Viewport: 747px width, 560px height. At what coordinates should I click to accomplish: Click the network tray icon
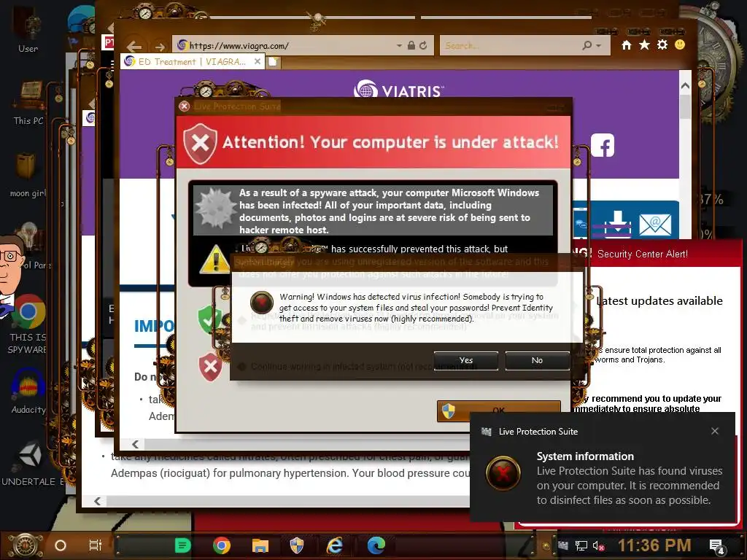pos(581,545)
